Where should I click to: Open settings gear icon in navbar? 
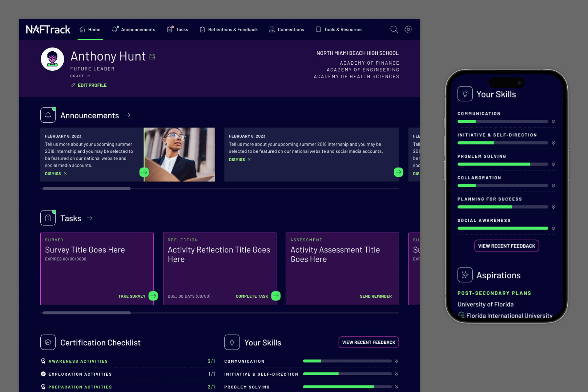[x=408, y=29]
